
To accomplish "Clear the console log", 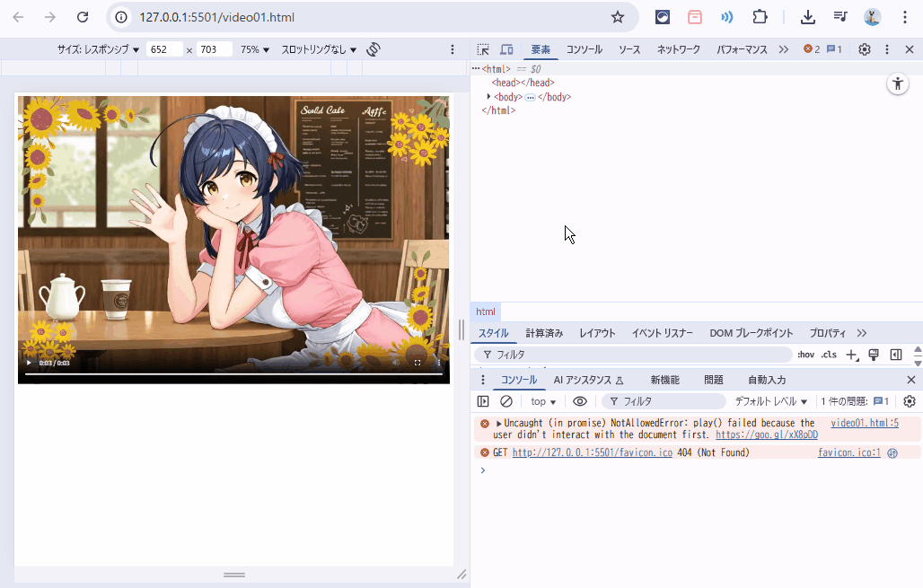I will (x=506, y=401).
